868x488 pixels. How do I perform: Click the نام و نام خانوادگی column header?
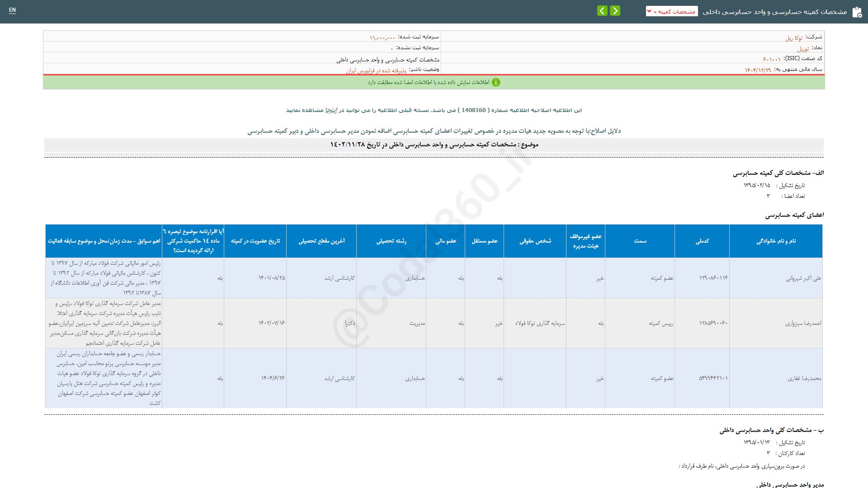point(776,241)
